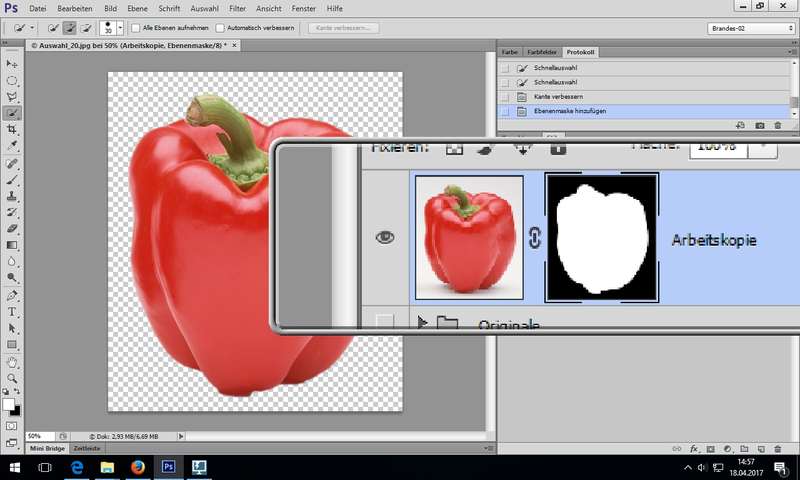The width and height of the screenshot is (800, 480).
Task: Select the Type tool
Action: pyautogui.click(x=13, y=312)
